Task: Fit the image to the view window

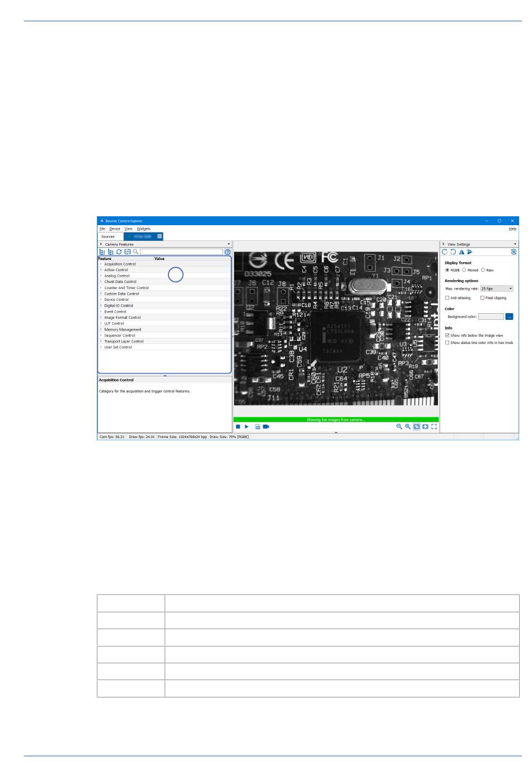Action: (425, 427)
